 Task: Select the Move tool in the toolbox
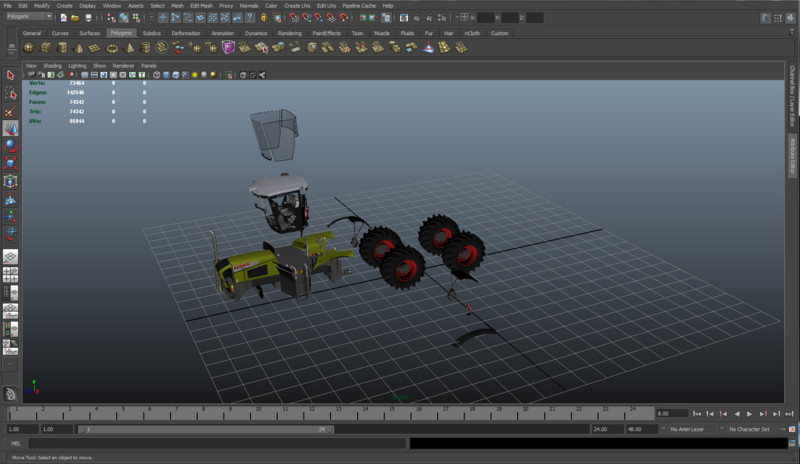[10, 130]
